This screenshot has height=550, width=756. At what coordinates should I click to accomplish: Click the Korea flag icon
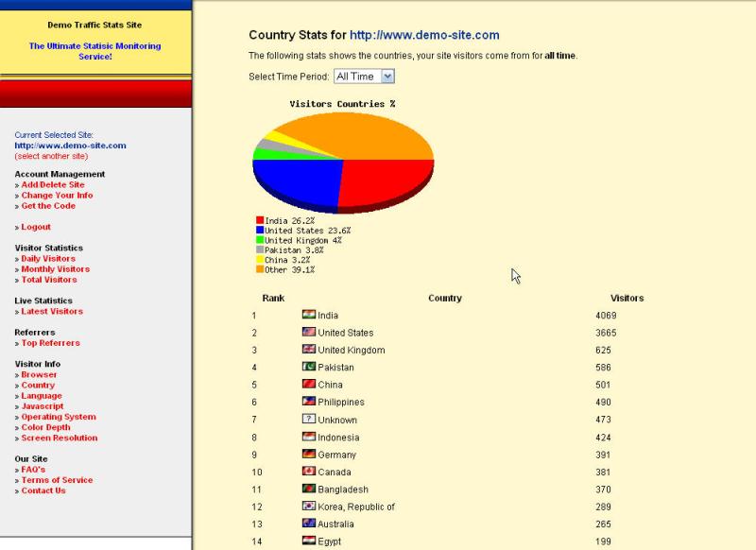(309, 506)
